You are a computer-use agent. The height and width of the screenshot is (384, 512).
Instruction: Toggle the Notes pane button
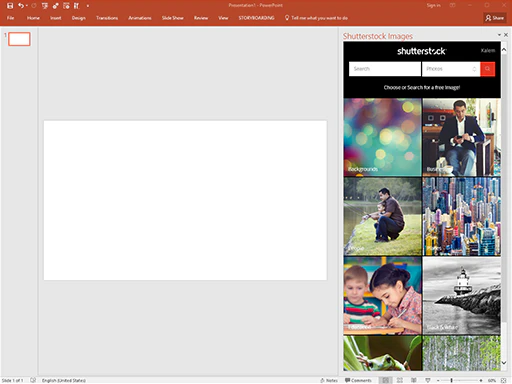pos(329,380)
